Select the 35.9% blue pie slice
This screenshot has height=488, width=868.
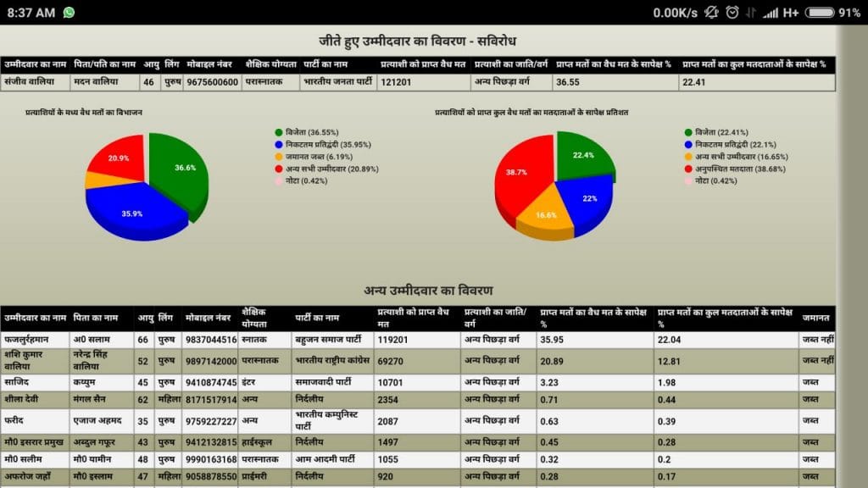tap(136, 212)
